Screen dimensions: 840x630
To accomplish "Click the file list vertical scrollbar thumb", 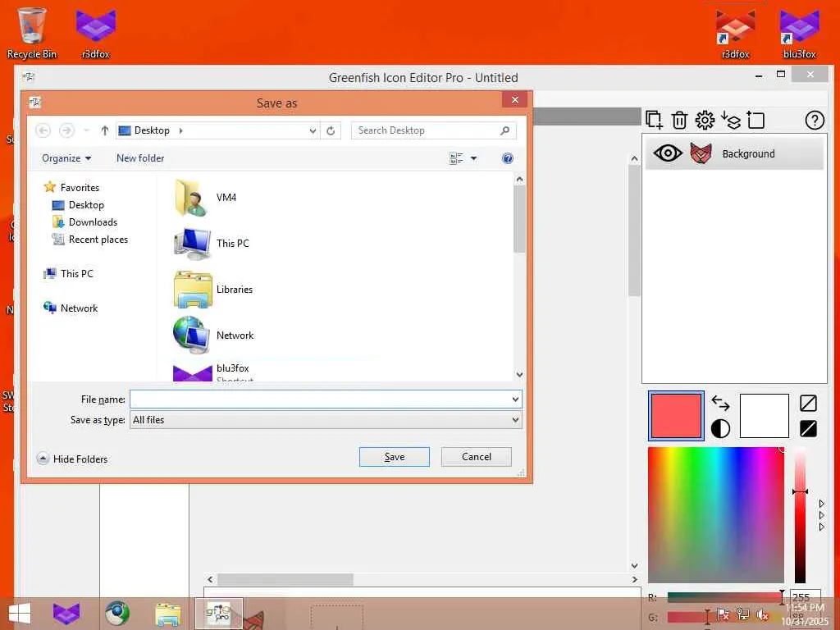I will 518,218.
